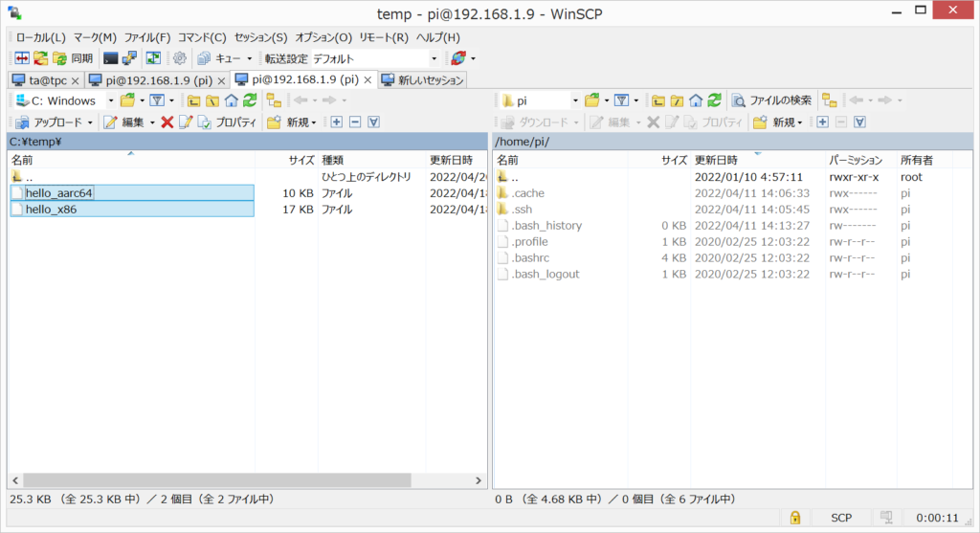Viewport: 980px width, 533px height.
Task: Click the Synchronize browsing folders icon
Action: [41, 58]
